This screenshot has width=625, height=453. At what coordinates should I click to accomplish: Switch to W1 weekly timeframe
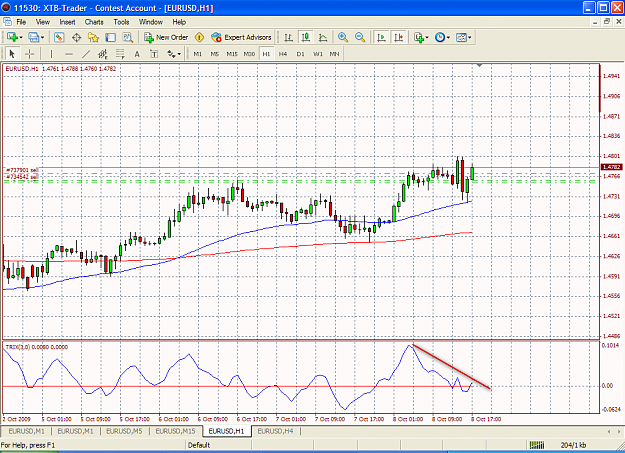(x=318, y=54)
